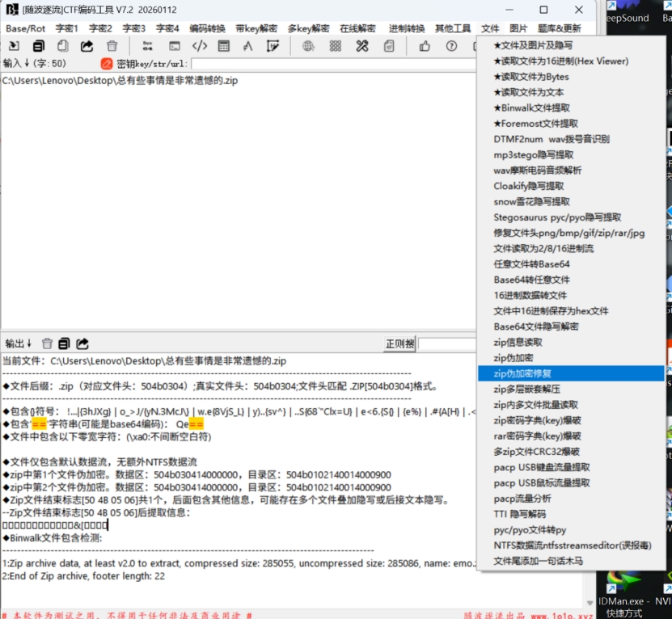Open the 字密2 menu
The image size is (672, 619).
coord(100,28)
